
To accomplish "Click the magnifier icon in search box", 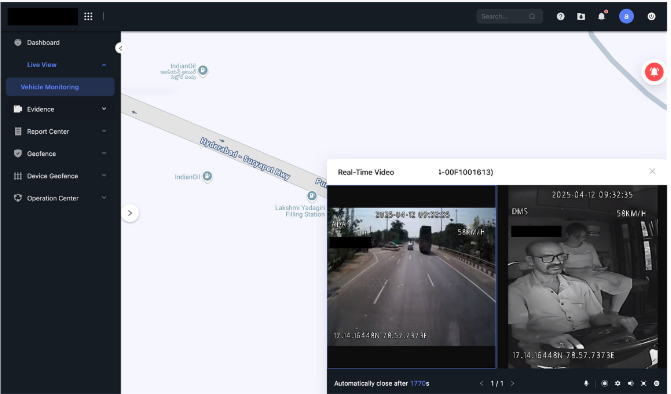I will click(532, 16).
